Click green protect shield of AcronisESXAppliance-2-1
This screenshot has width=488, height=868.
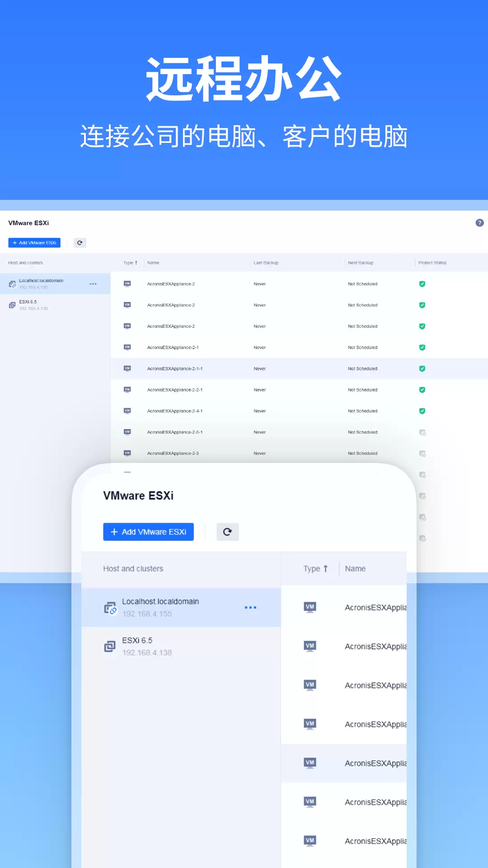coord(422,348)
